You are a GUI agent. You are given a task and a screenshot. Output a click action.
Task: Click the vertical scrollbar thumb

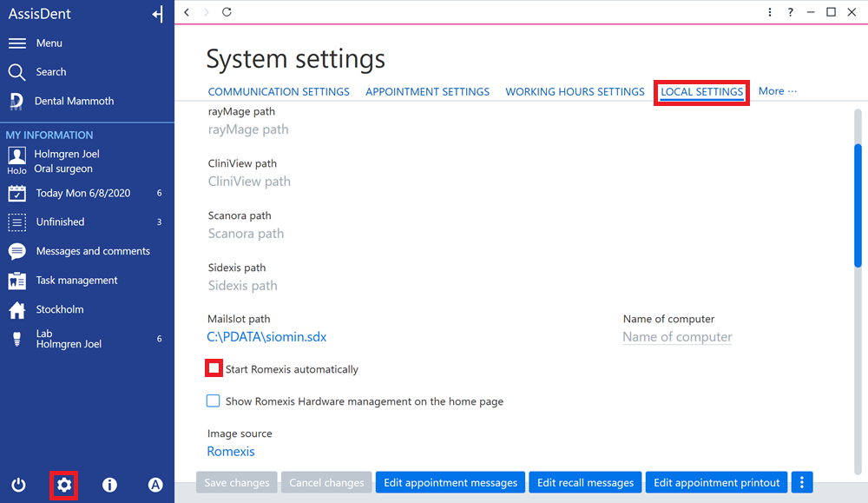858,205
